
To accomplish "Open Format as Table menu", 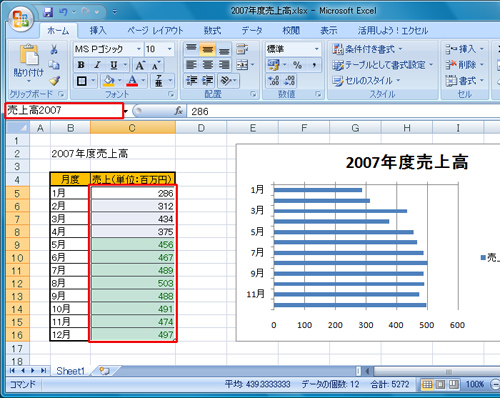I will click(x=382, y=65).
